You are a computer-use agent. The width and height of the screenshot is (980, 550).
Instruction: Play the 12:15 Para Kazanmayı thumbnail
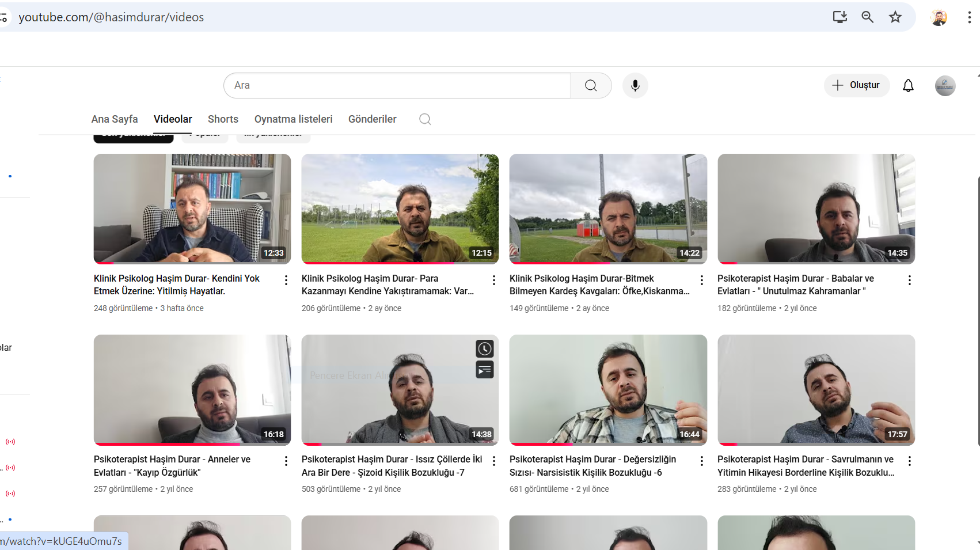(400, 208)
